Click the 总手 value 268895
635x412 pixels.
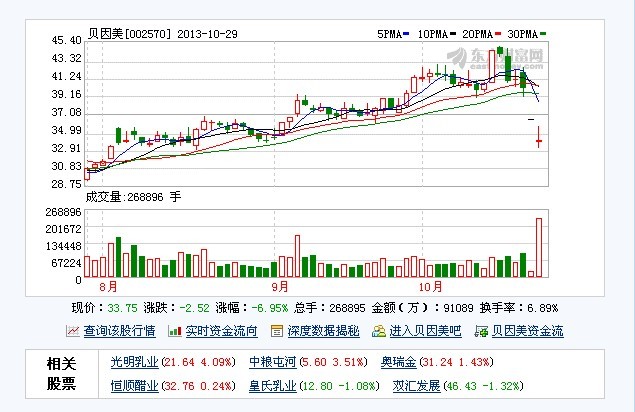[x=347, y=308]
